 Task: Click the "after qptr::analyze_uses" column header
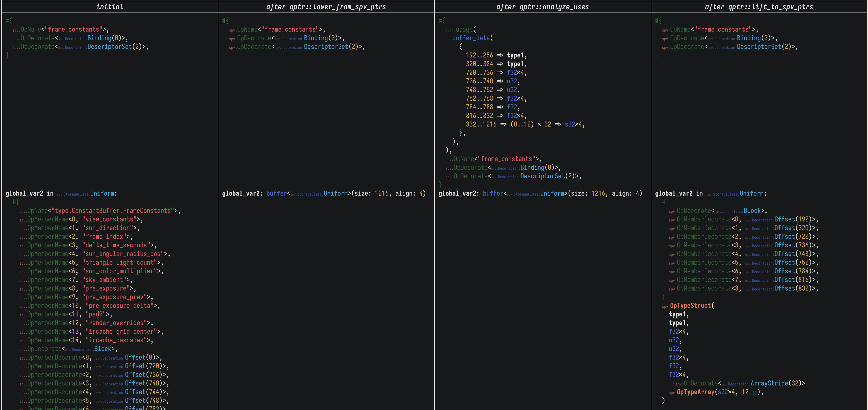click(x=543, y=7)
